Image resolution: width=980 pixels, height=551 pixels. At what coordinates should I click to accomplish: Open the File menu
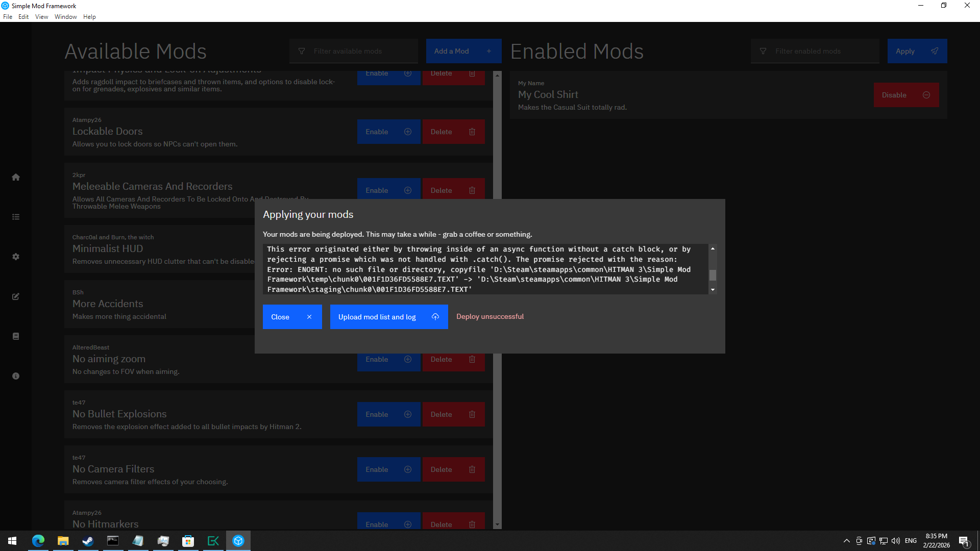pos(8,17)
